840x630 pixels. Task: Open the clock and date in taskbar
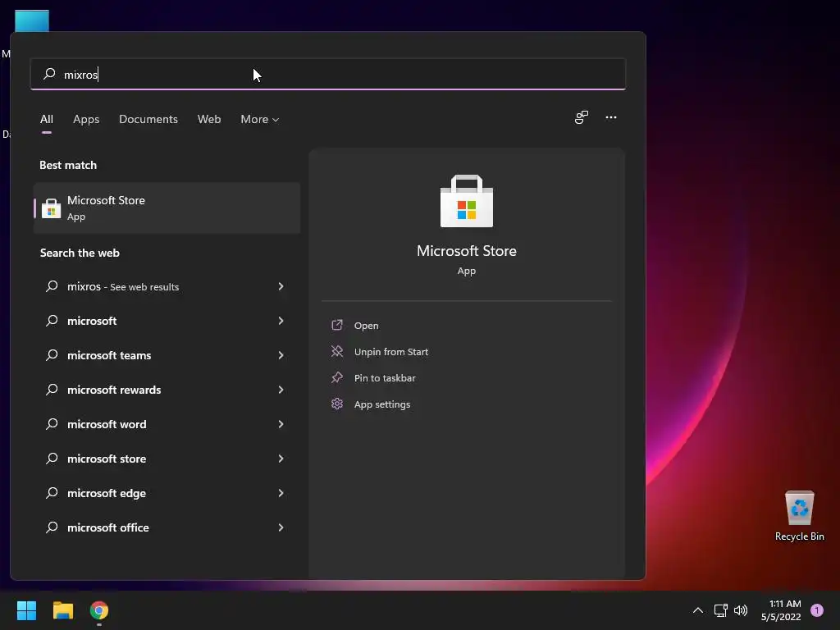[x=781, y=610]
